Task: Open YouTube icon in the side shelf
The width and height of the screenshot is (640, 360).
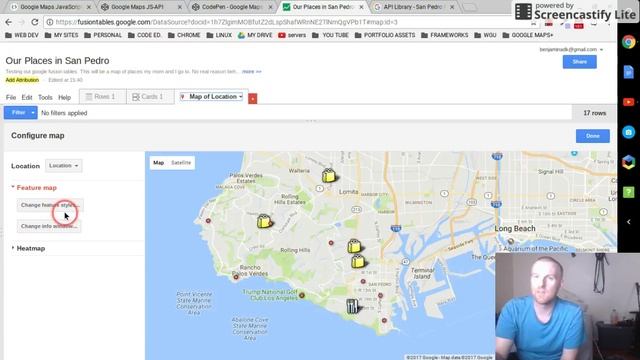Action: pyautogui.click(x=629, y=102)
